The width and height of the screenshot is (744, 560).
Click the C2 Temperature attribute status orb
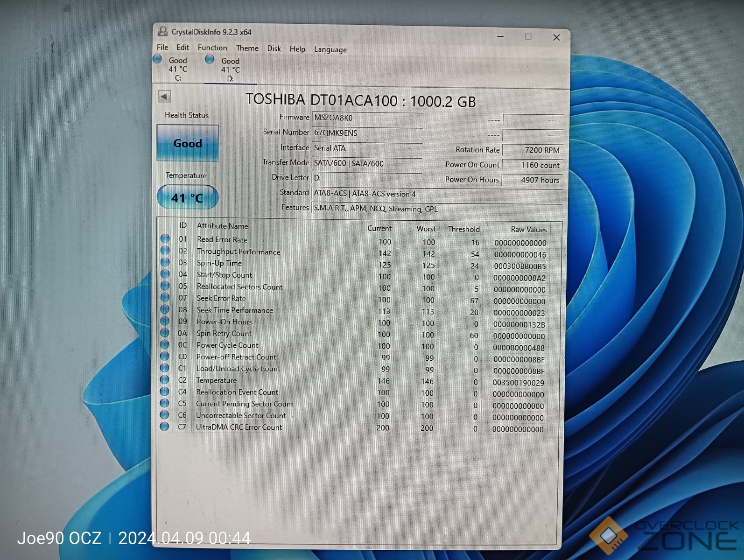click(165, 379)
